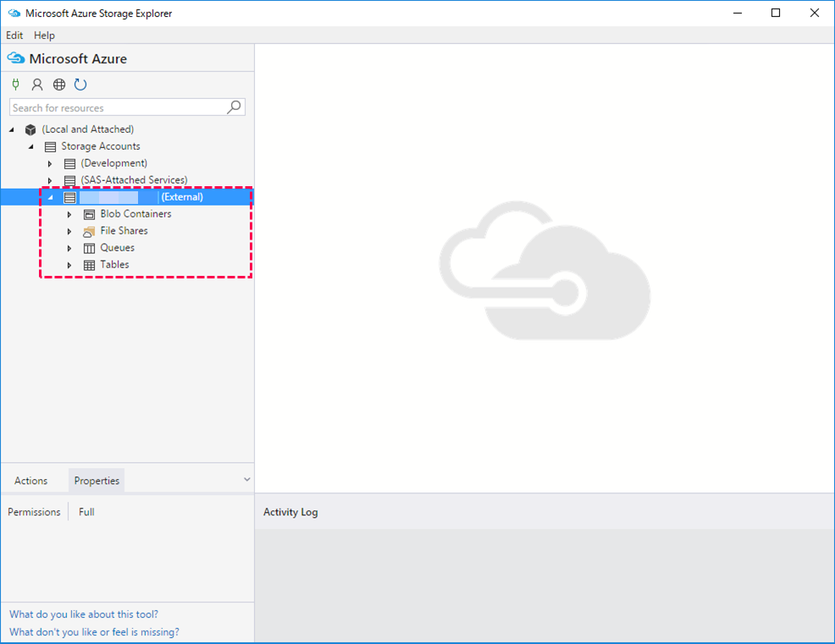835x644 pixels.
Task: Select the (Development) label
Action: point(114,162)
